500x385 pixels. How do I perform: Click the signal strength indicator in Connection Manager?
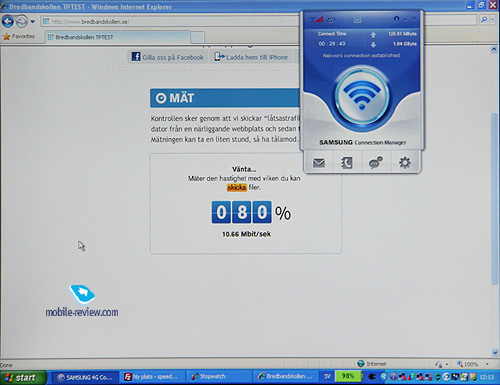coord(317,19)
